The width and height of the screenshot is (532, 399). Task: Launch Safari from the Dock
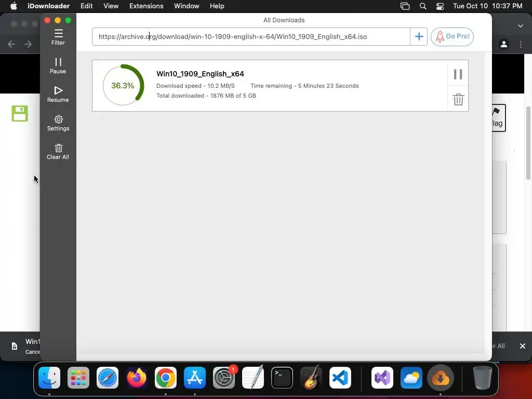[108, 378]
